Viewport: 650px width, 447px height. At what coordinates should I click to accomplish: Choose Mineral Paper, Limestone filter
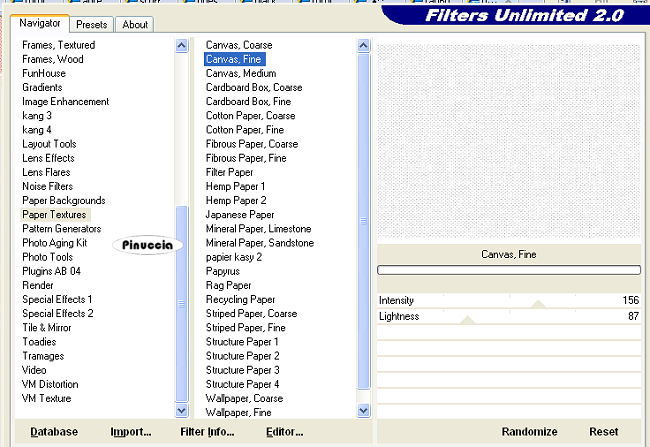(x=259, y=228)
